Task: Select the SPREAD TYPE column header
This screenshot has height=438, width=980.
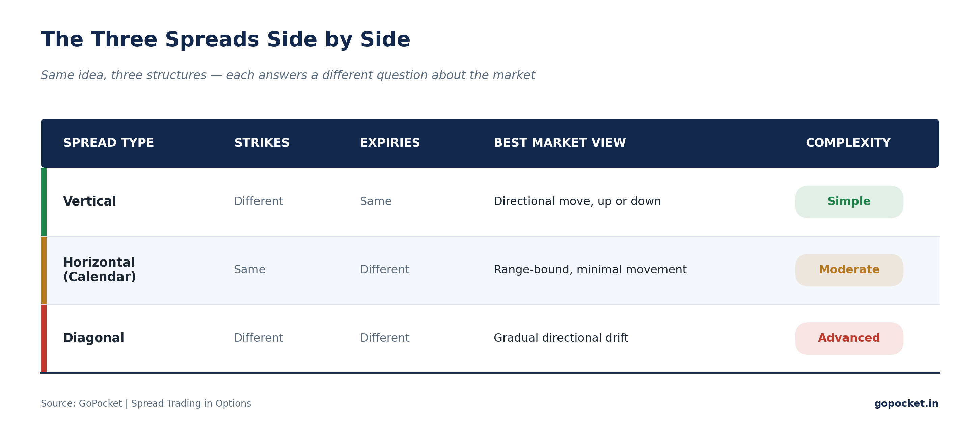Action: (108, 143)
